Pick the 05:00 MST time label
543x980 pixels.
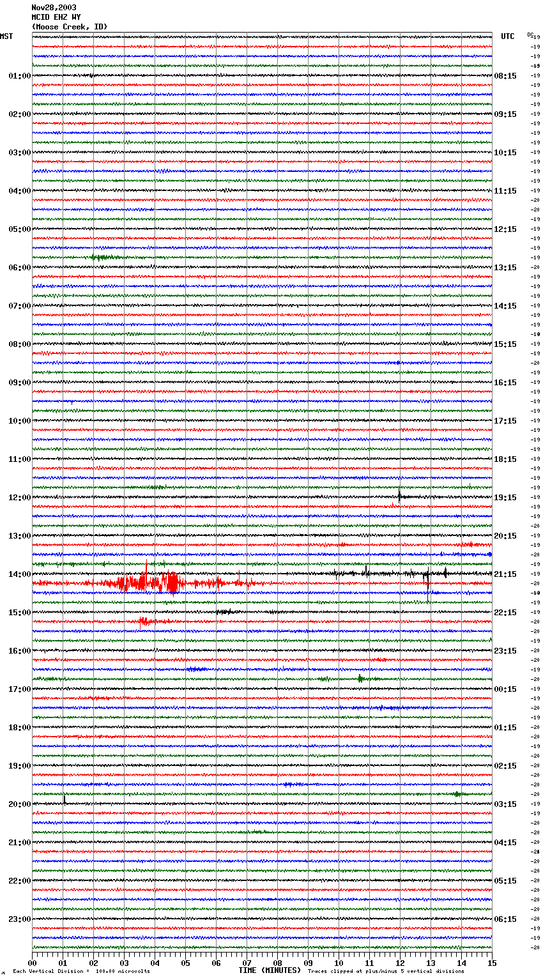click(19, 229)
